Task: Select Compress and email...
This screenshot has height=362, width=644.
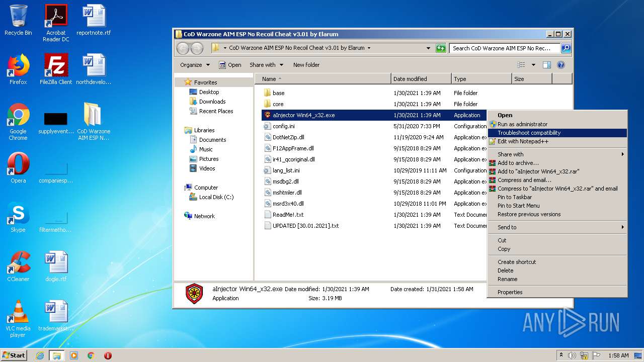Action: (x=557, y=180)
